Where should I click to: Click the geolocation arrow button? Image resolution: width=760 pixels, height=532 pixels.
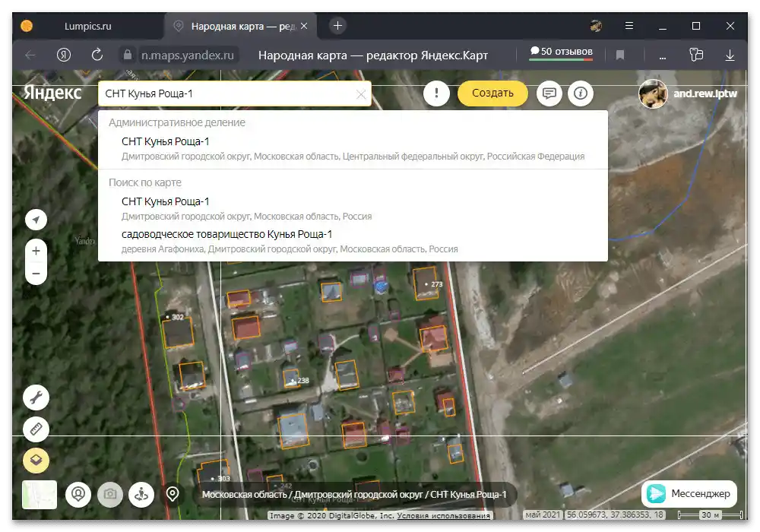36,220
